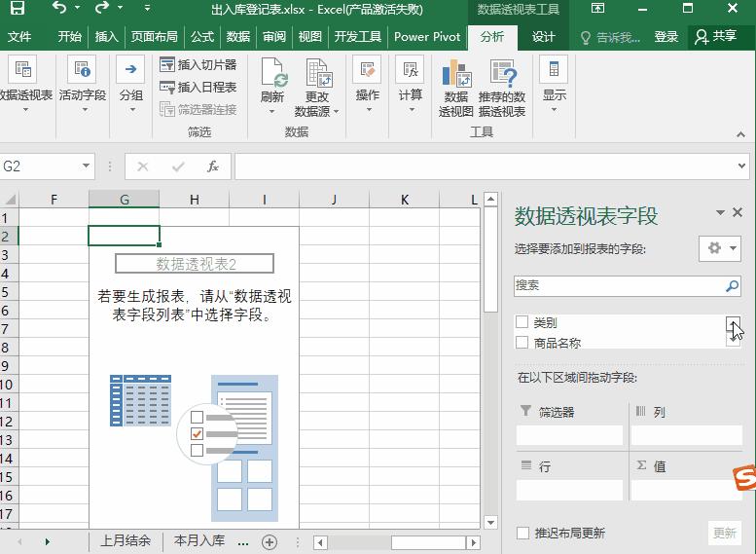Insert a slicer with 插入切片器
The width and height of the screenshot is (756, 554).
click(198, 64)
